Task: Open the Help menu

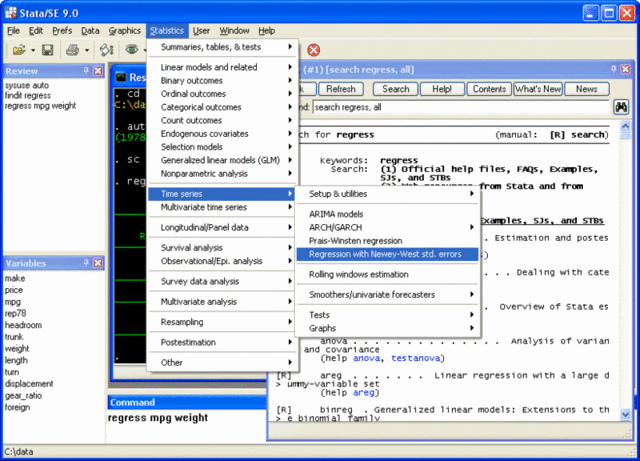Action: click(x=266, y=31)
